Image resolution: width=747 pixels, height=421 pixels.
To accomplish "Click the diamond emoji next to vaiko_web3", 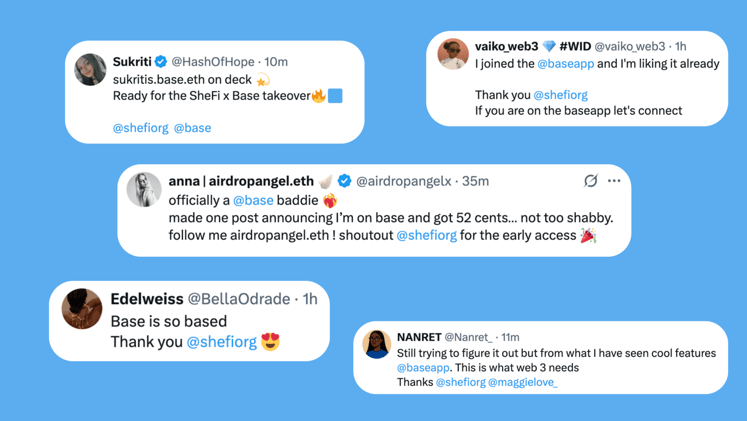I will [549, 46].
